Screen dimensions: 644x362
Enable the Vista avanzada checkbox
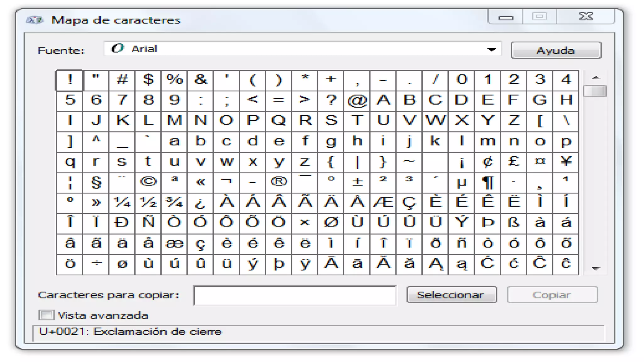click(x=47, y=315)
